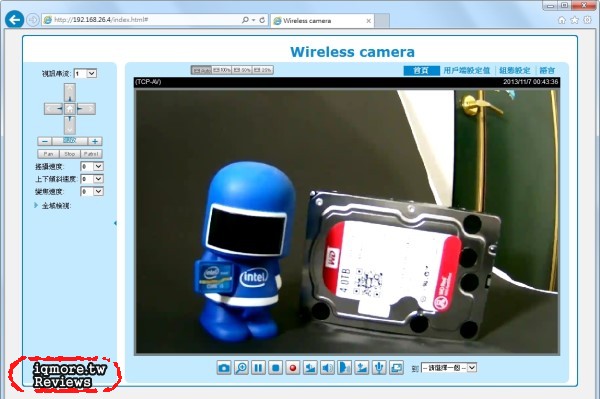The image size is (600, 399).
Task: Open a new browser tab
Action: (x=382, y=21)
